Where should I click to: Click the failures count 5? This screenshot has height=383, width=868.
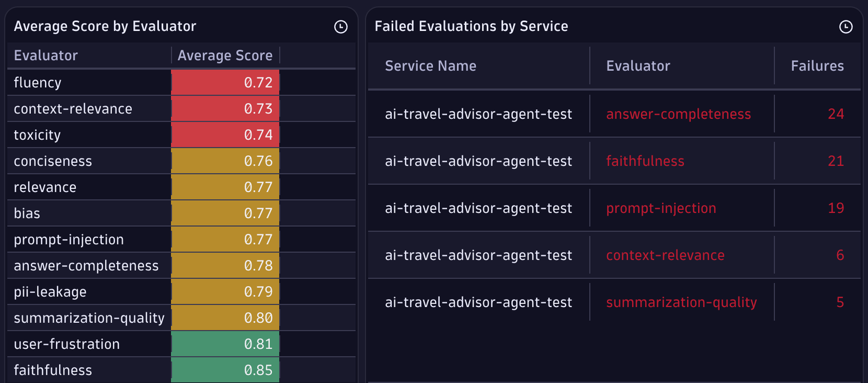pos(840,302)
